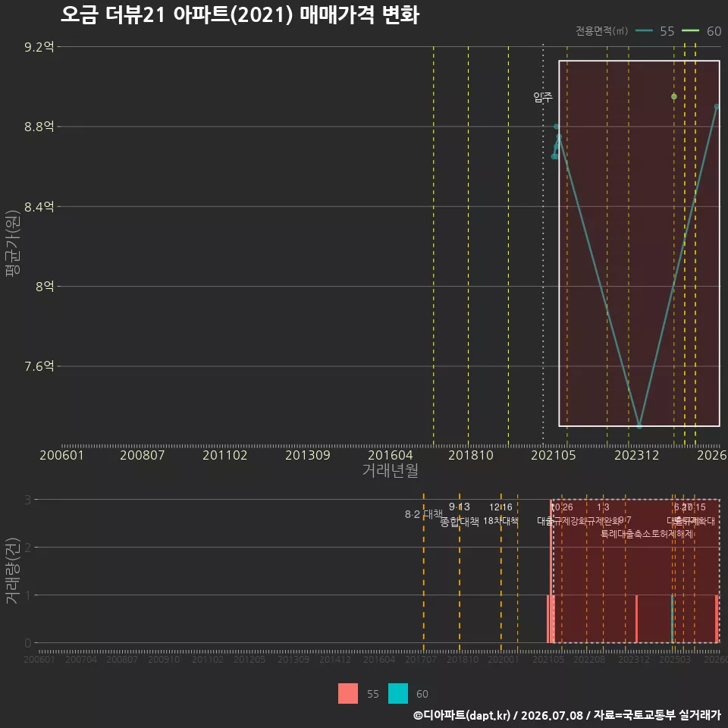Click the '입주' move-in marker label
The width and height of the screenshot is (728, 728).
tap(543, 97)
